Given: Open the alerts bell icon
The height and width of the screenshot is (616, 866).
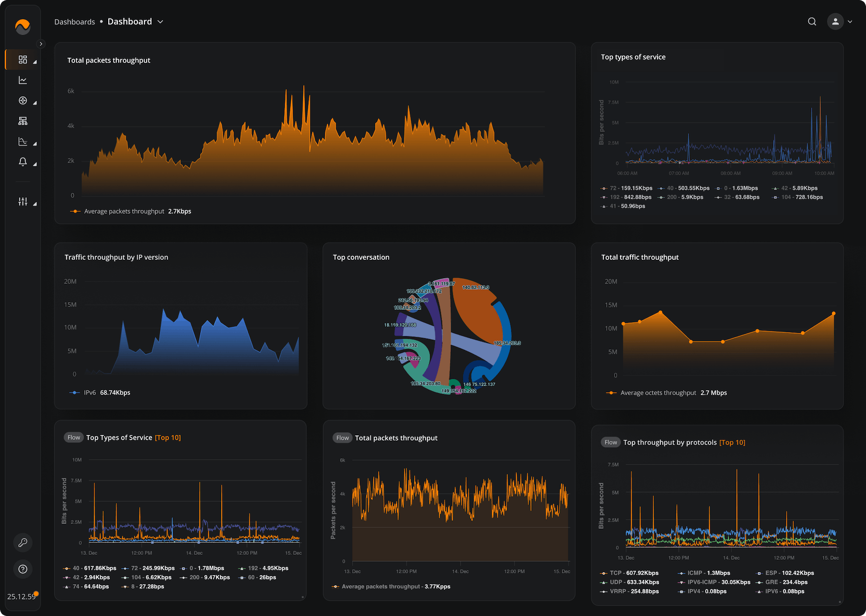Looking at the screenshot, I should 23,162.
